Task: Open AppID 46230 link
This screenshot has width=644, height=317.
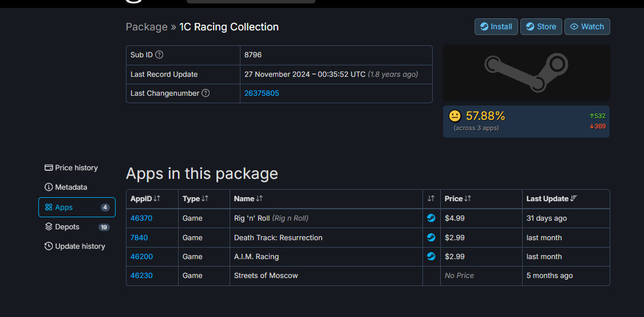Action: point(141,276)
